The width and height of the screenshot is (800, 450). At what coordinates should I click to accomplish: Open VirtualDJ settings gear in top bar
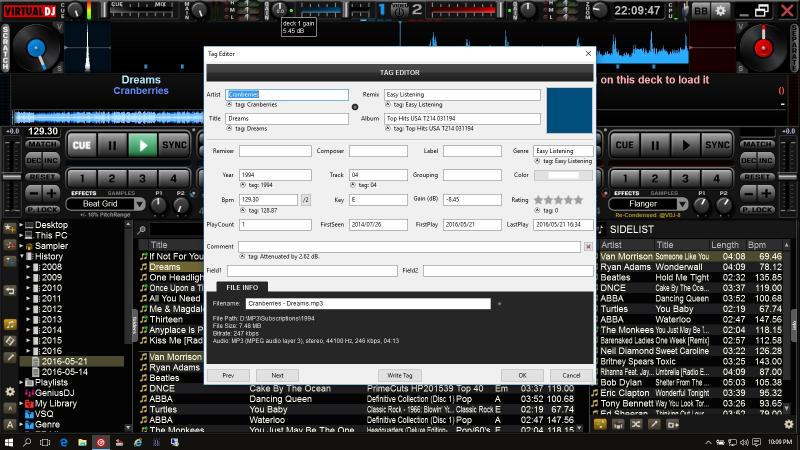click(720, 10)
